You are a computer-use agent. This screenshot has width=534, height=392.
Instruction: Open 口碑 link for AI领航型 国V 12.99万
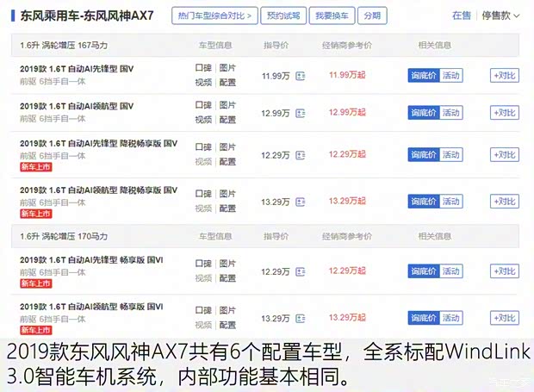[203, 105]
